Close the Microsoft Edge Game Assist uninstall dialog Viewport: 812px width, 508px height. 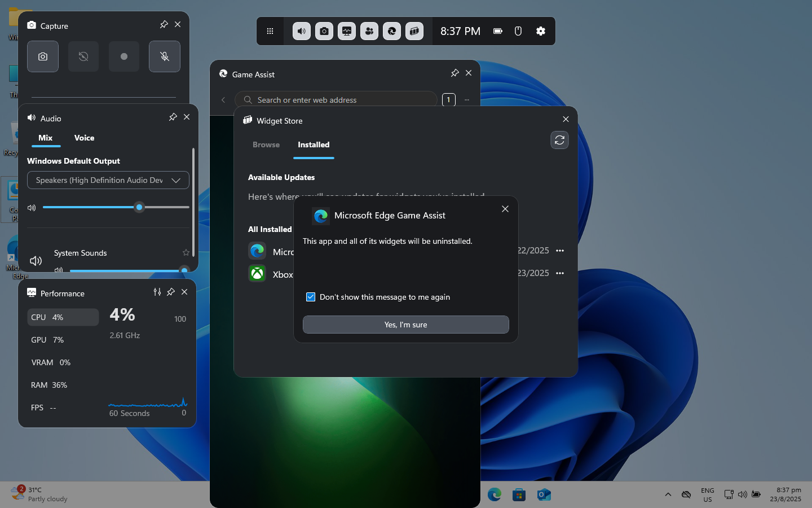tap(505, 209)
